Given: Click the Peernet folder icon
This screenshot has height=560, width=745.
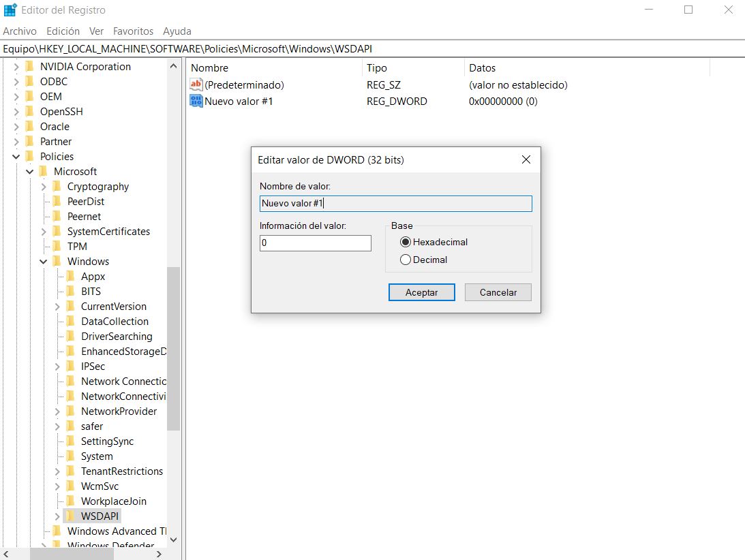Looking at the screenshot, I should (57, 217).
